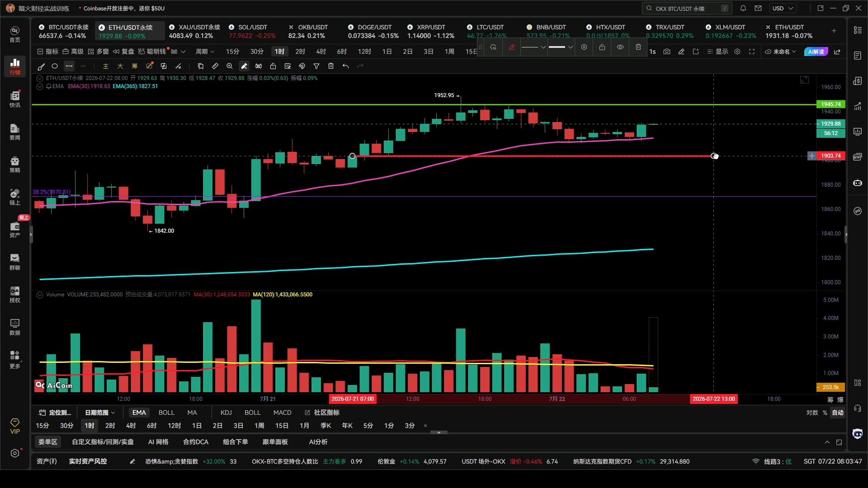Open the 日期范围 date range dropdown

[x=100, y=413]
